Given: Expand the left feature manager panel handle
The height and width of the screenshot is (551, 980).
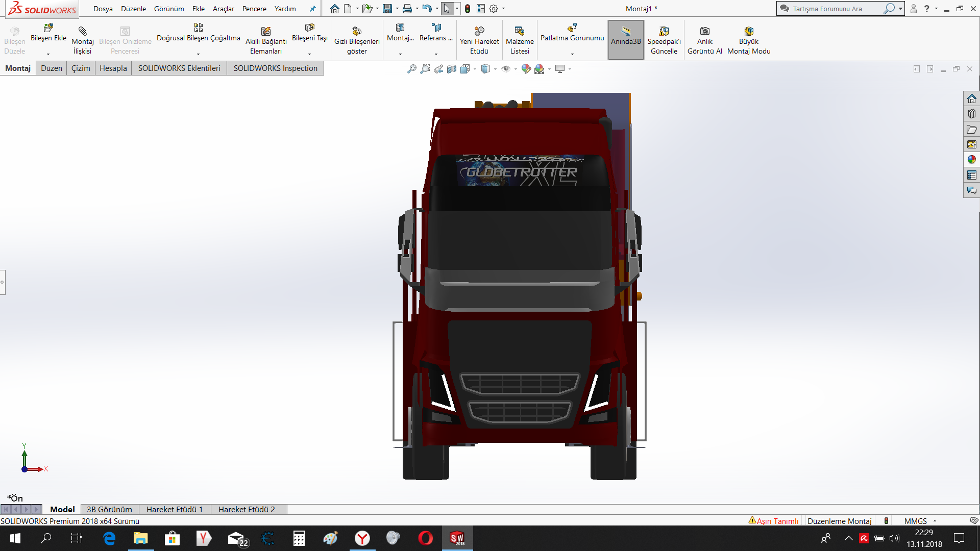Looking at the screenshot, I should [3, 282].
